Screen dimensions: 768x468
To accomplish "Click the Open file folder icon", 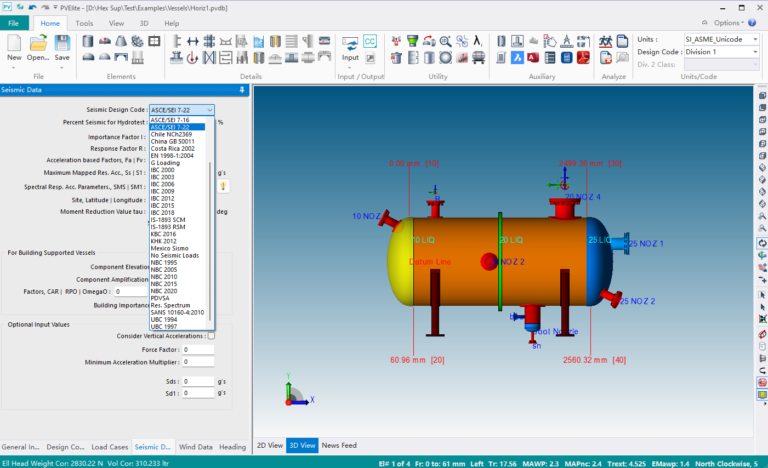I will [x=38, y=43].
